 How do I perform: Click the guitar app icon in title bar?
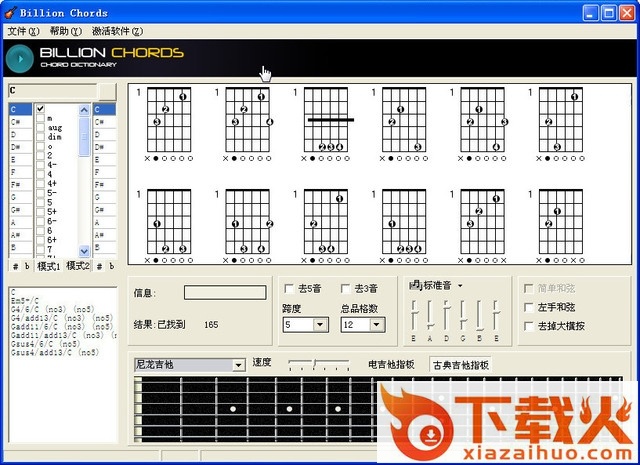click(11, 13)
